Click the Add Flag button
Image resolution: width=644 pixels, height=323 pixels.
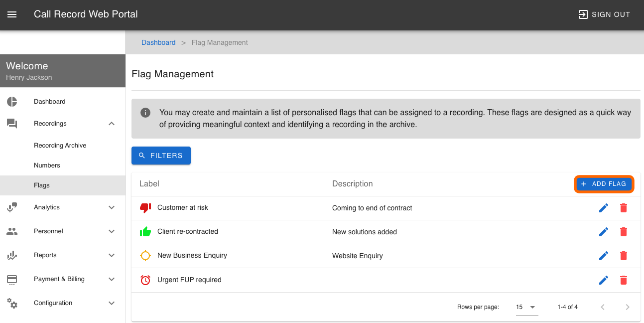point(604,184)
